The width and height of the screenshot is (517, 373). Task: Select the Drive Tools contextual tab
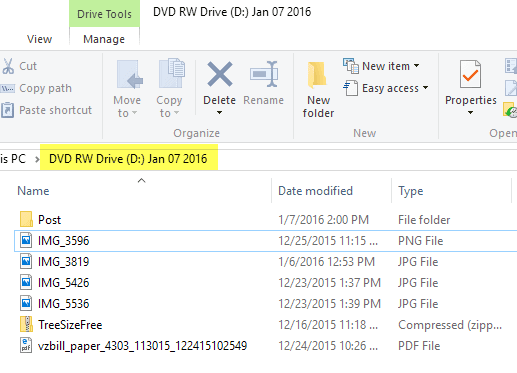(x=104, y=14)
